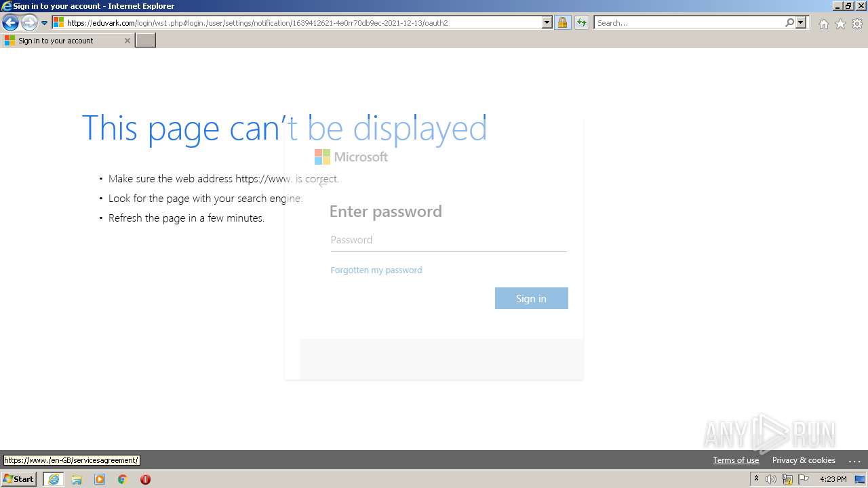Open the Opera taskbar icon
The width and height of the screenshot is (868, 488).
tap(145, 479)
